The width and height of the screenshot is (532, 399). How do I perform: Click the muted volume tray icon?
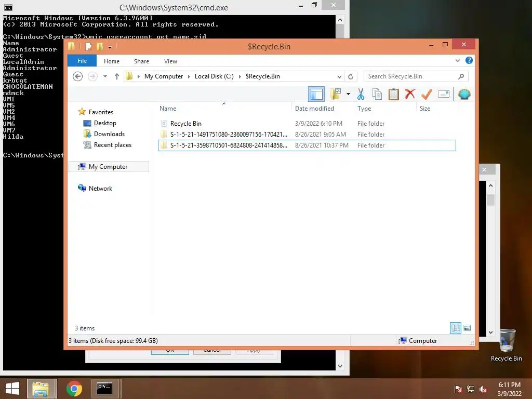483,389
